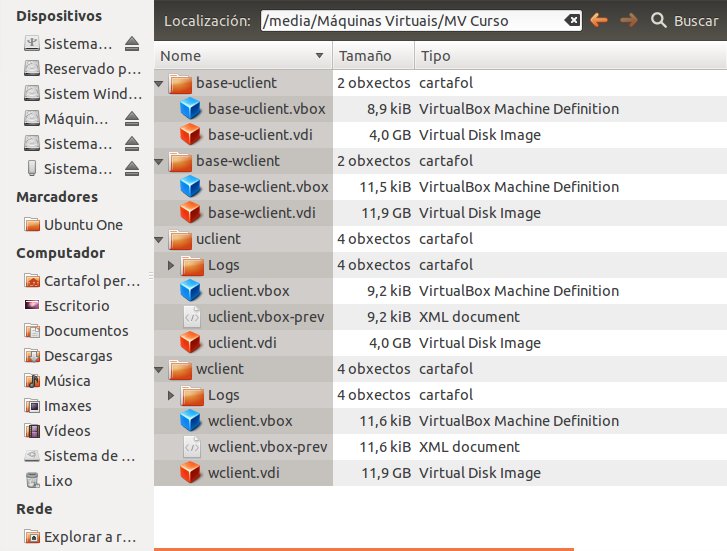Image resolution: width=727 pixels, height=551 pixels.
Task: Collapse the uclient folder tree
Action: point(159,240)
